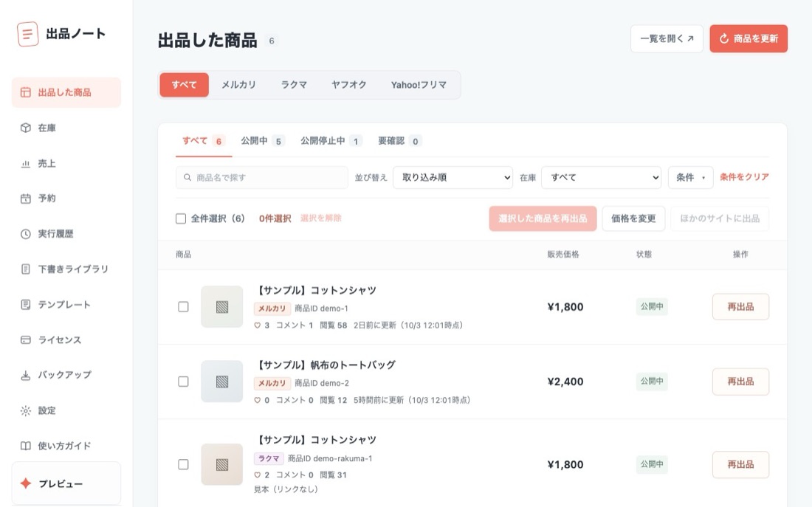Click the 商品を更新 button
The height and width of the screenshot is (507, 812).
pyautogui.click(x=749, y=39)
